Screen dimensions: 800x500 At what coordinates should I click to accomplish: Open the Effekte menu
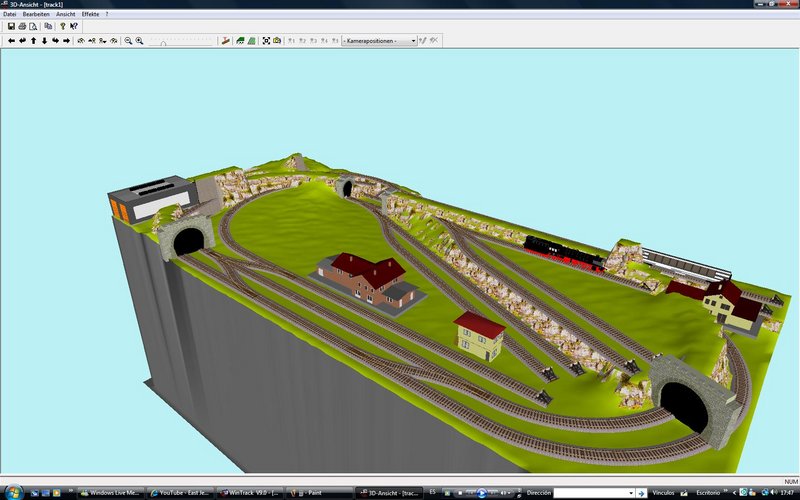90,14
